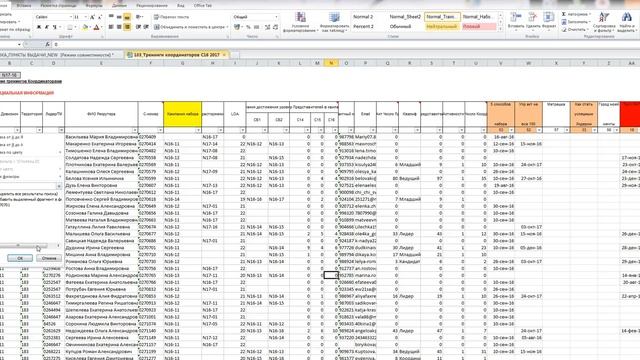The width and height of the screenshot is (640, 360).
Task: Align text left
Action: (111, 27)
